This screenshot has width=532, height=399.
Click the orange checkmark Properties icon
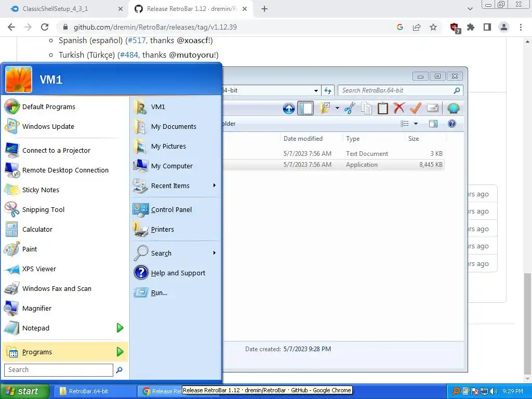pyautogui.click(x=416, y=108)
